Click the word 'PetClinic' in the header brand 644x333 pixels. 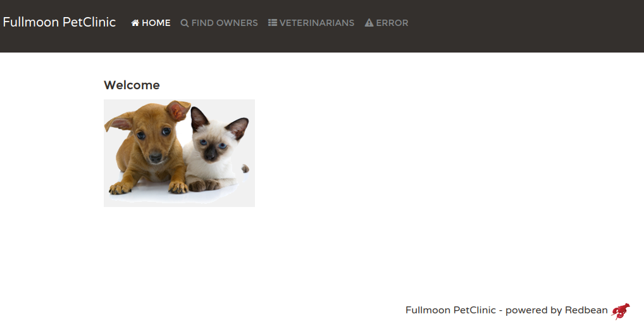click(89, 22)
